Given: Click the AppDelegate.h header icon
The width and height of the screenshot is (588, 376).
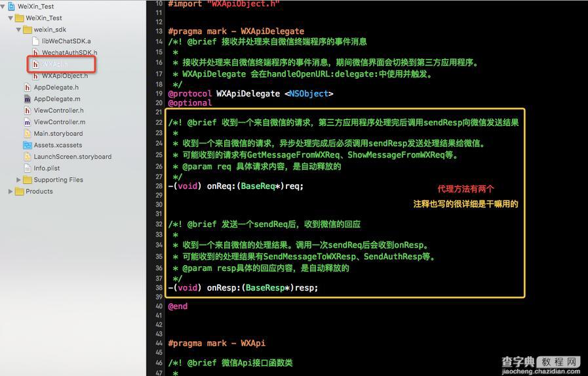Looking at the screenshot, I should [28, 87].
